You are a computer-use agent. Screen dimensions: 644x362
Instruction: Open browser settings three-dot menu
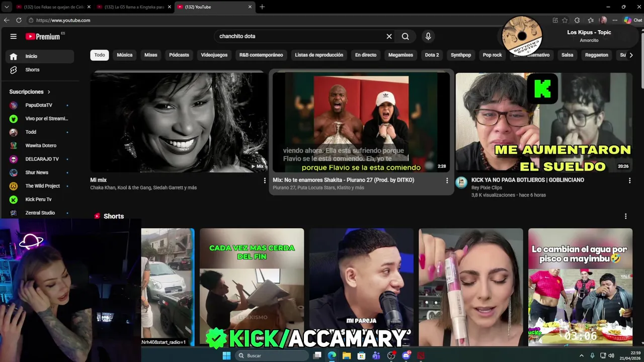point(615,20)
